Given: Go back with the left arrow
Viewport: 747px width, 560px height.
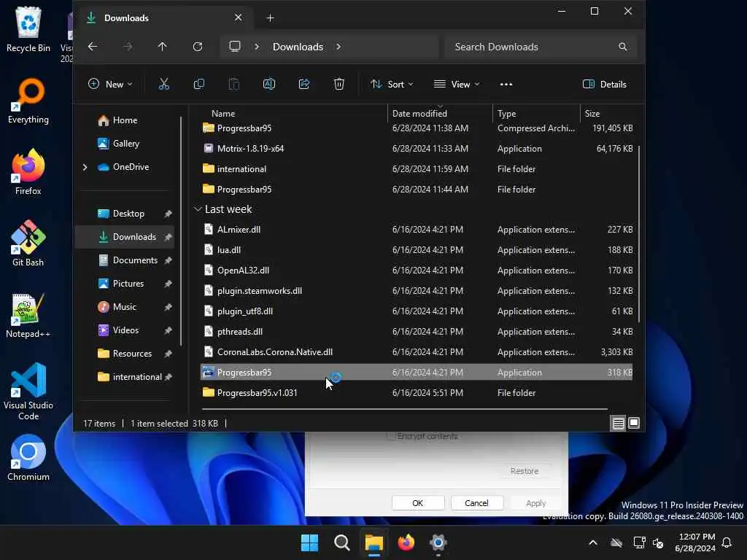Looking at the screenshot, I should pyautogui.click(x=93, y=47).
